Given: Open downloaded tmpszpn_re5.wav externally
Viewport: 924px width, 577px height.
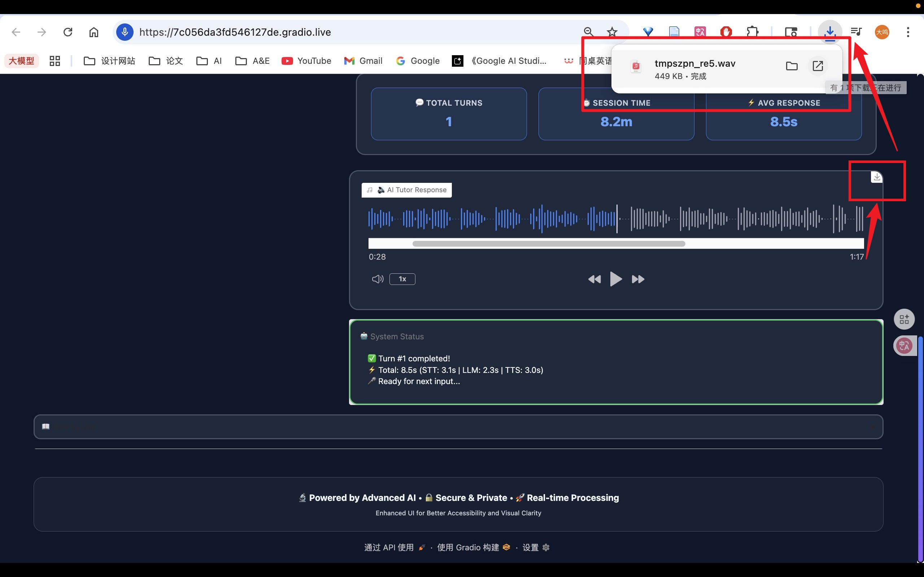Looking at the screenshot, I should (818, 66).
